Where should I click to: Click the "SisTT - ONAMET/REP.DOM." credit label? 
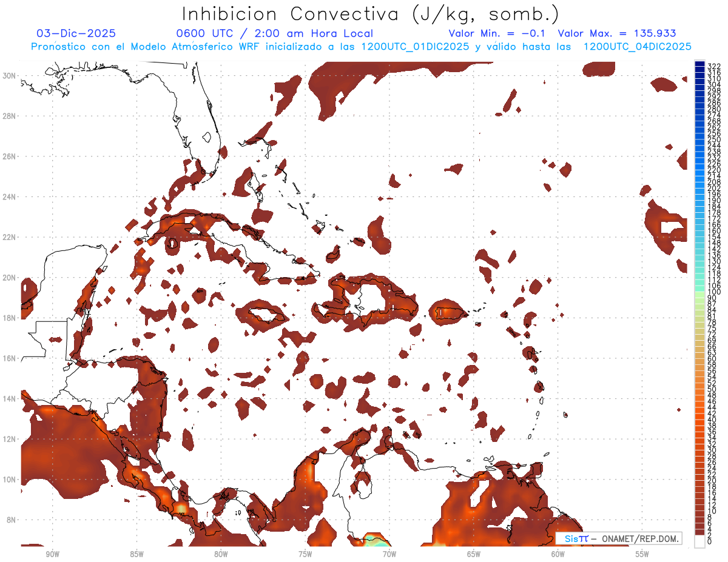tap(619, 538)
